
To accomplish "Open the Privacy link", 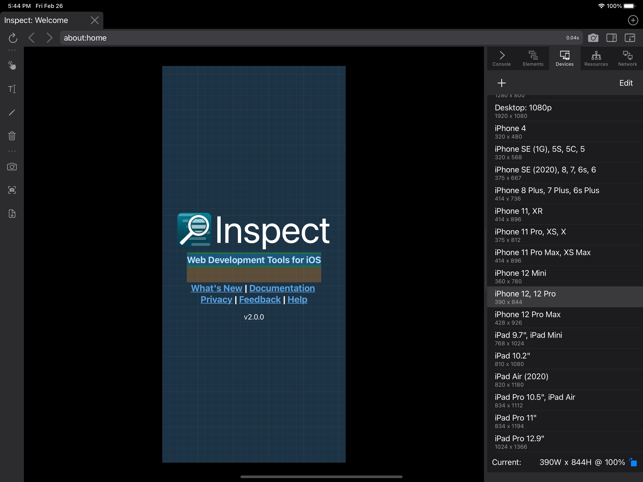I will [x=216, y=299].
